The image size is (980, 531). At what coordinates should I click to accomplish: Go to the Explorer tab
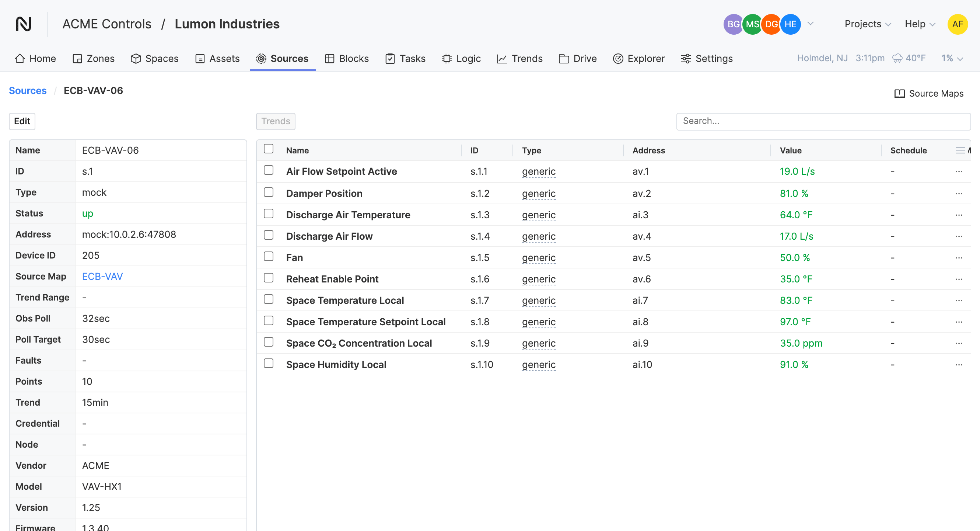pyautogui.click(x=639, y=59)
